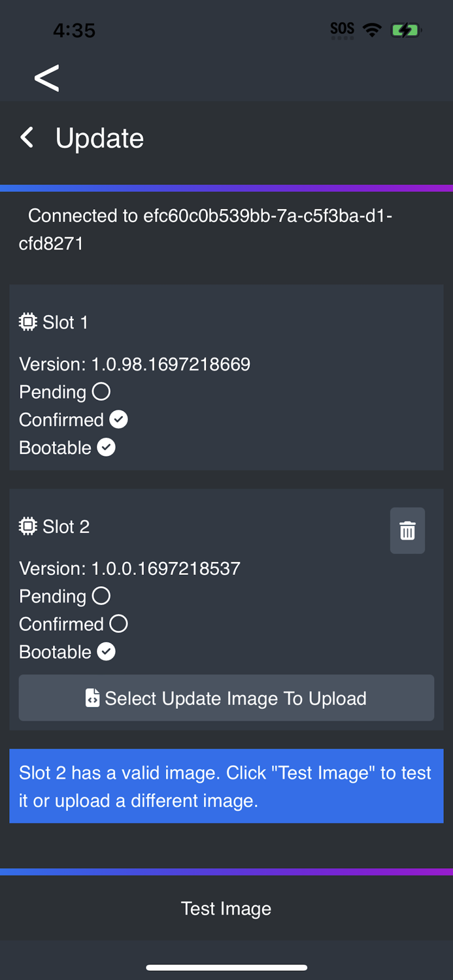The height and width of the screenshot is (980, 453).
Task: Tap the home indicator bar at bottom
Action: pyautogui.click(x=226, y=968)
